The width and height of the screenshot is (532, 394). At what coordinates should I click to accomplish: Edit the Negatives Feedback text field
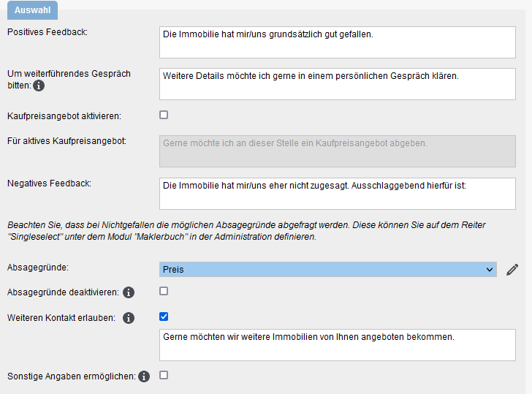(338, 194)
